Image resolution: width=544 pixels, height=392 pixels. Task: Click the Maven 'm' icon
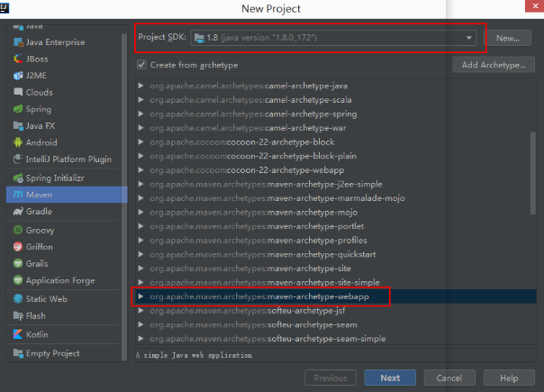tap(18, 195)
